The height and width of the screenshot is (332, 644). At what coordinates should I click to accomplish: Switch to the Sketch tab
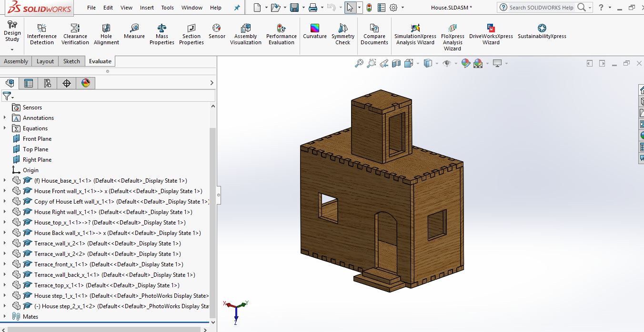(x=71, y=61)
